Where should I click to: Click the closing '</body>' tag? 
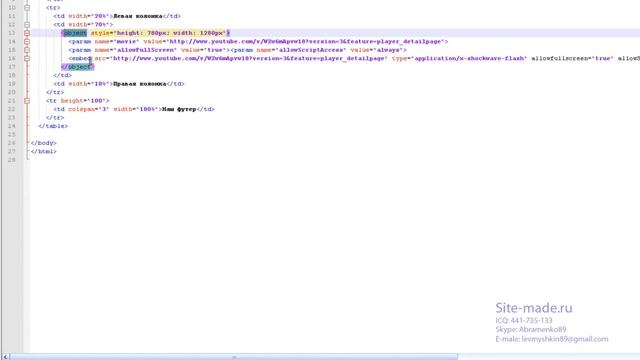[44, 143]
